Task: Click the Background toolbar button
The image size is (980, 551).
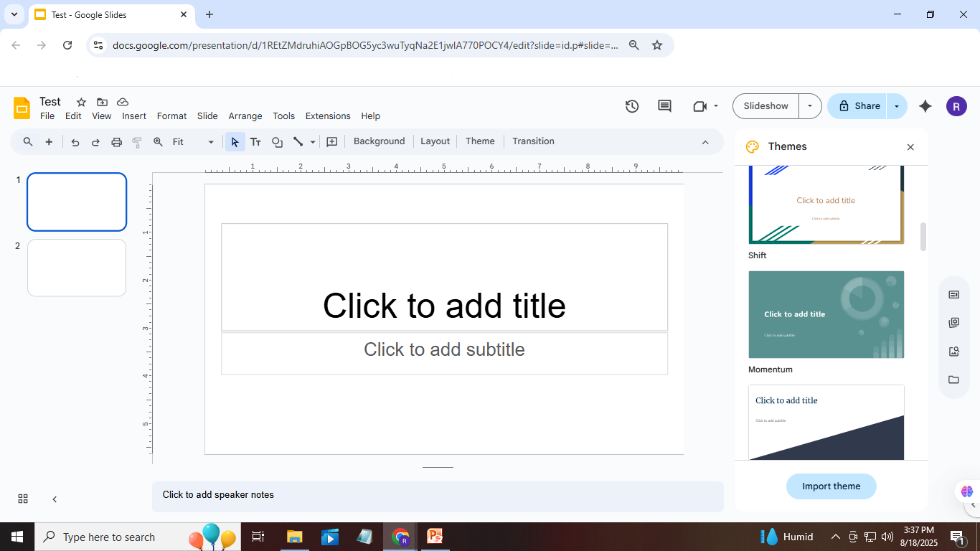Action: click(x=379, y=141)
